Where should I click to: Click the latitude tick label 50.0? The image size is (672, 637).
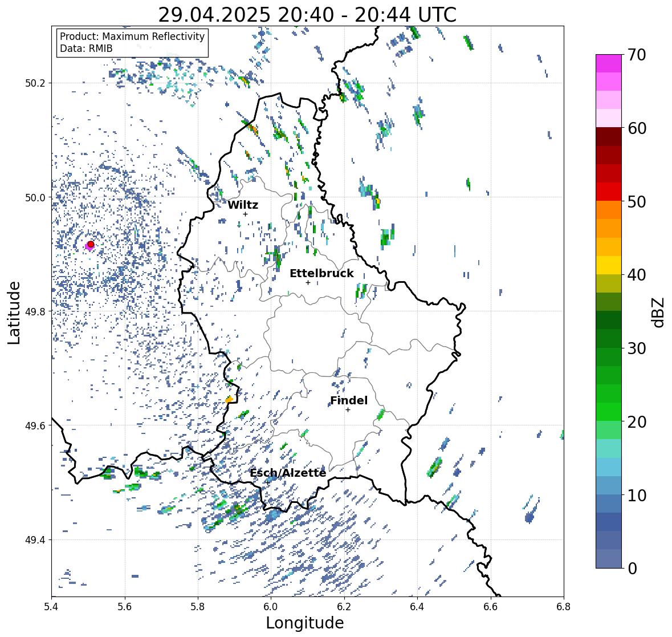click(35, 198)
